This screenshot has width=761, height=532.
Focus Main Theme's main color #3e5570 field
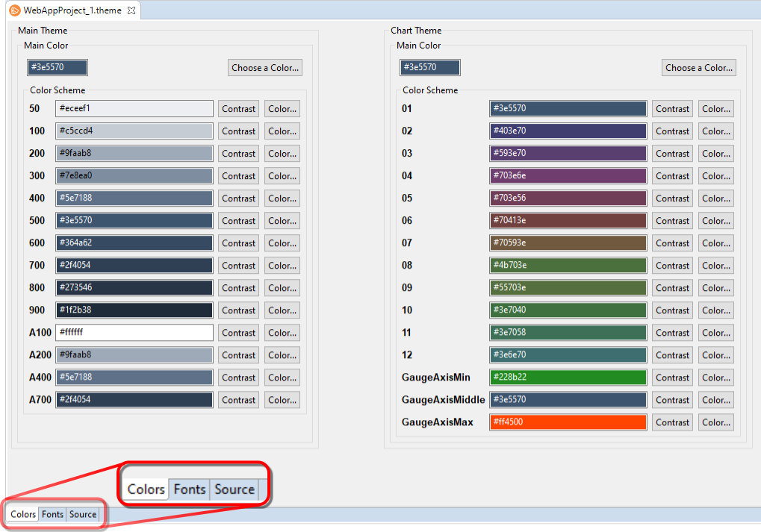point(58,68)
